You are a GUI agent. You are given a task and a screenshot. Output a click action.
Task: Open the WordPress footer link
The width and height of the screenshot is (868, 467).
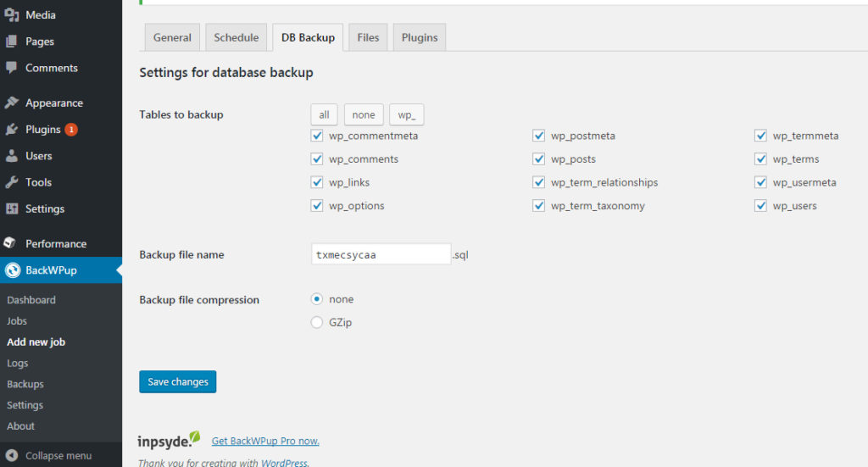[285, 463]
